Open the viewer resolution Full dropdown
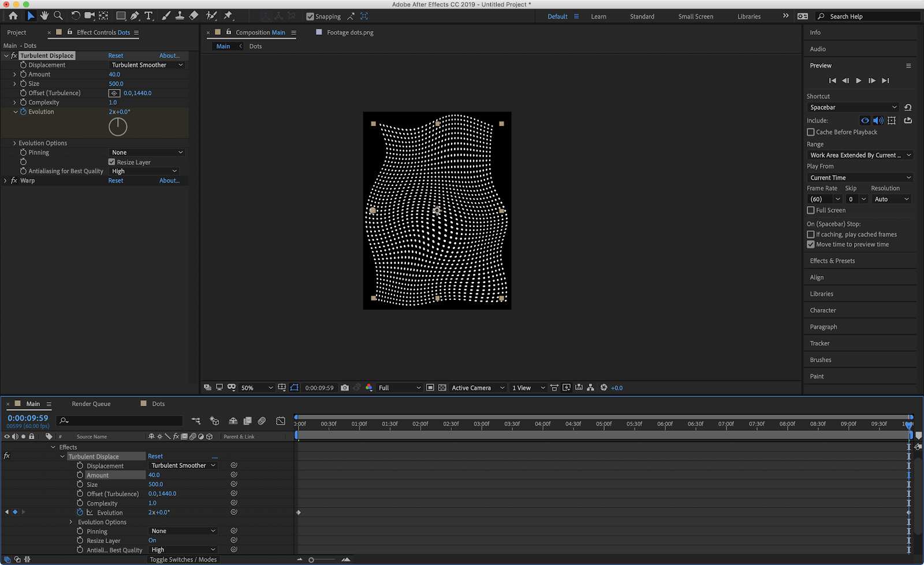The height and width of the screenshot is (565, 924). coord(400,388)
